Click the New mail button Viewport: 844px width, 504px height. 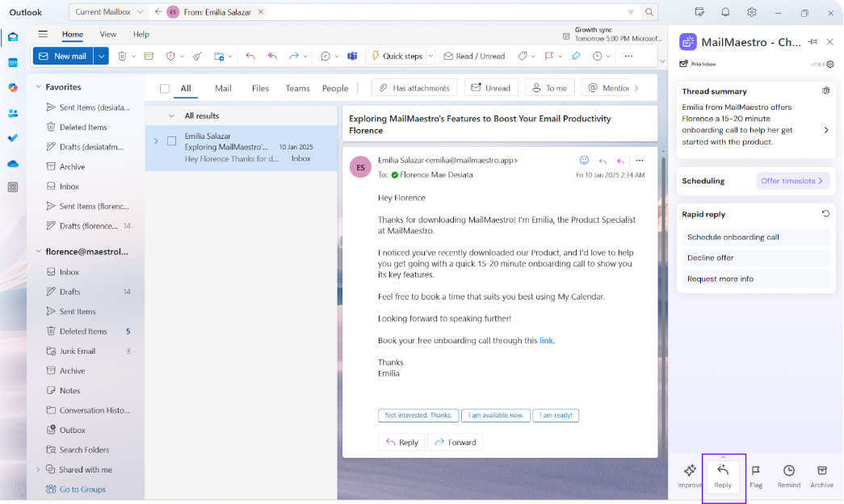tap(64, 56)
